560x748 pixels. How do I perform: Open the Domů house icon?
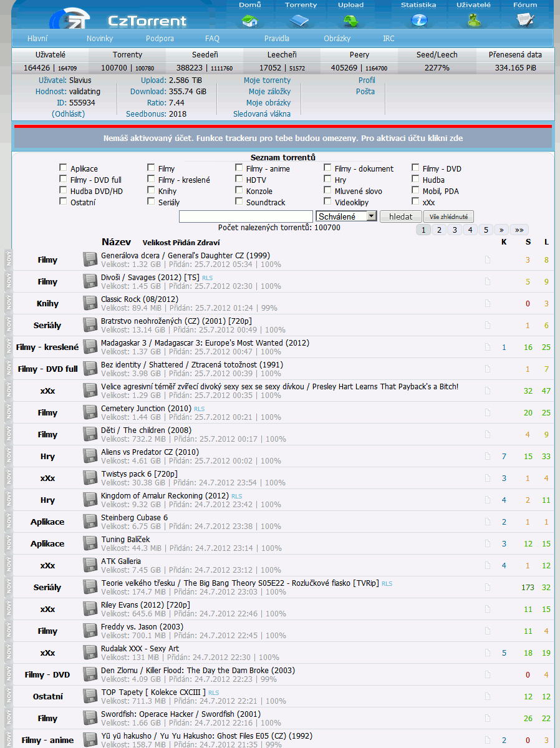pyautogui.click(x=250, y=21)
